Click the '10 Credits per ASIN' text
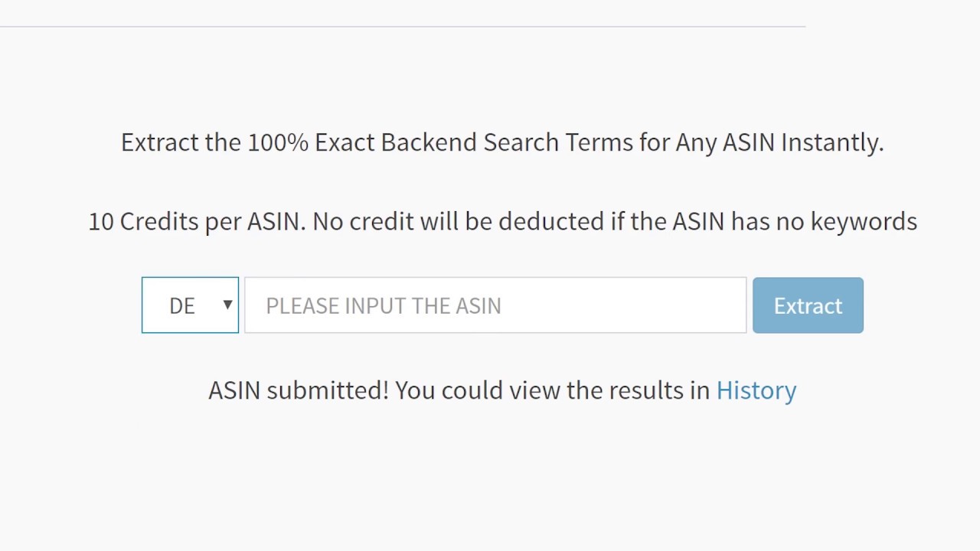This screenshot has height=551, width=980. 196,221
